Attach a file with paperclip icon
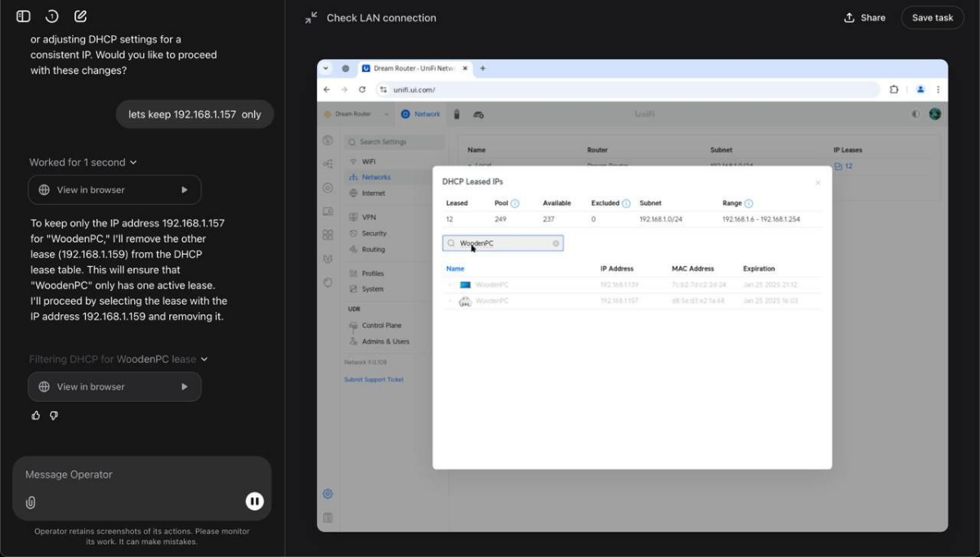980x557 pixels. click(30, 502)
